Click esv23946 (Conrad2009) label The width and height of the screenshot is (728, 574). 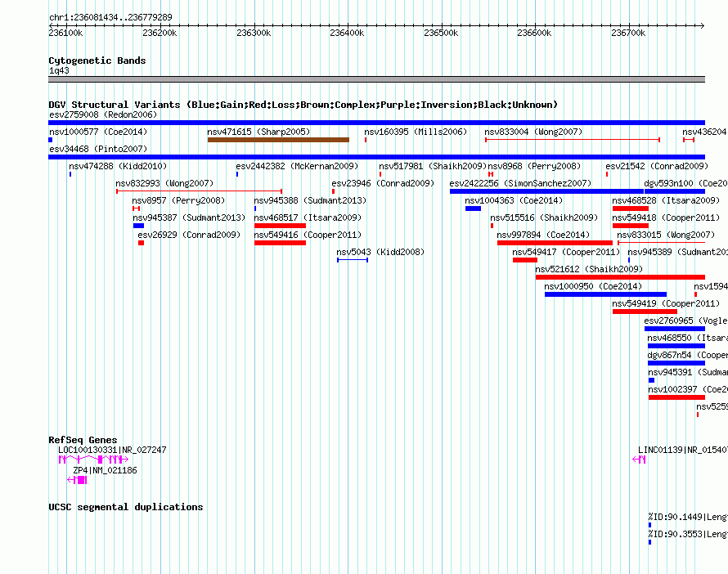click(383, 183)
